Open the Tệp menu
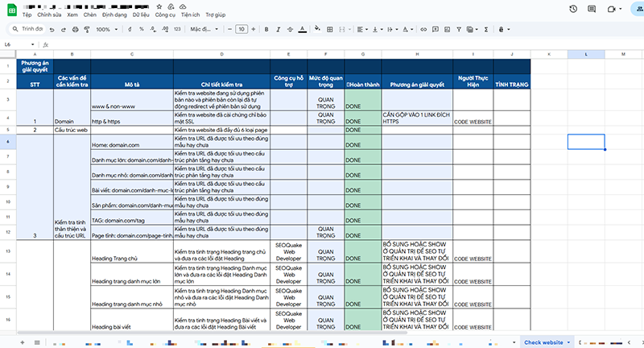This screenshot has width=644, height=348. [27, 14]
